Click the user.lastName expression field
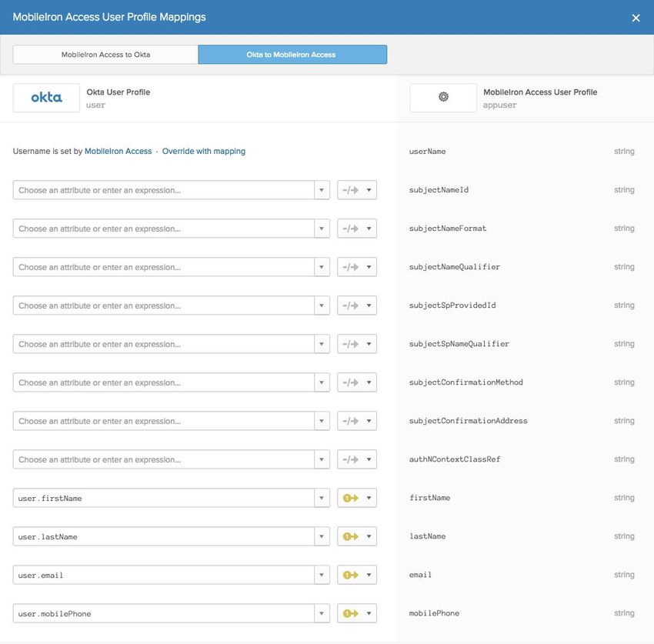 163,536
